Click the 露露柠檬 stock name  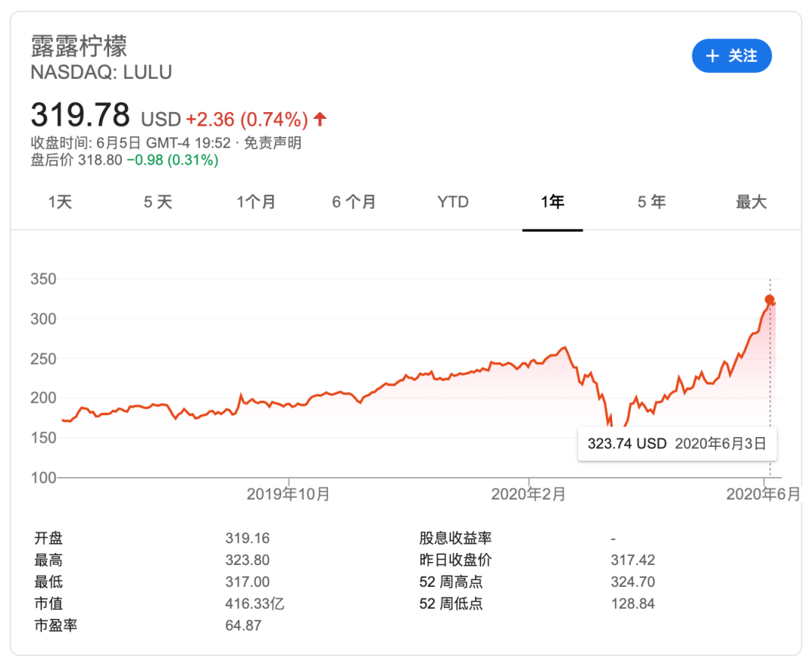[x=79, y=46]
